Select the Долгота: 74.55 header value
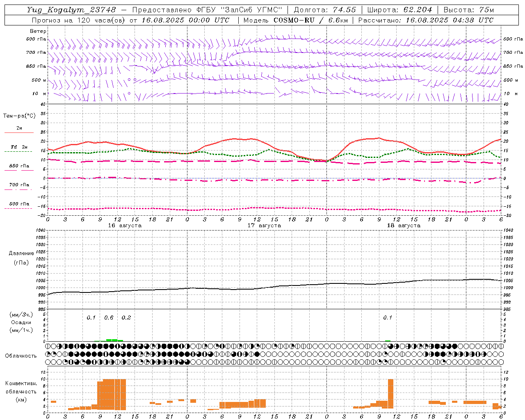Image resolution: width=525 pixels, height=420 pixels. tap(325, 10)
